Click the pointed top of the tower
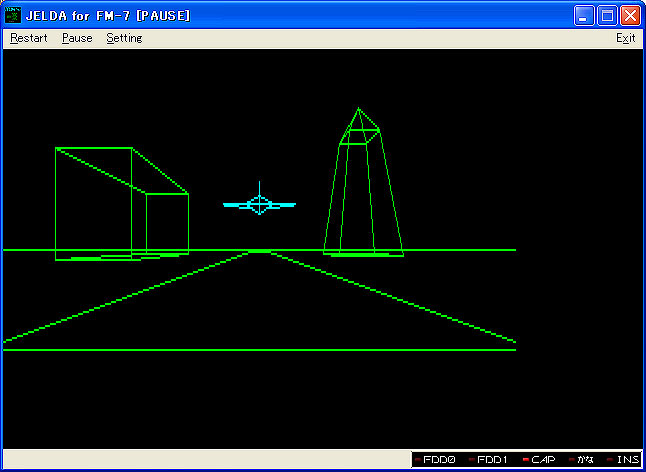646x472 pixels. click(357, 109)
